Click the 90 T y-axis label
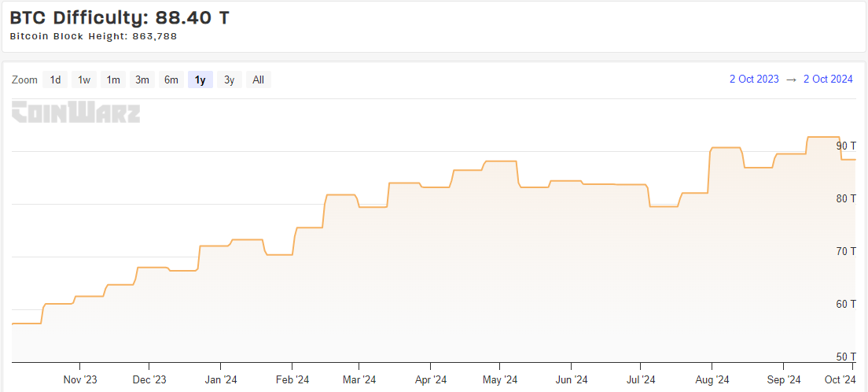Image resolution: width=868 pixels, height=392 pixels. coord(846,146)
